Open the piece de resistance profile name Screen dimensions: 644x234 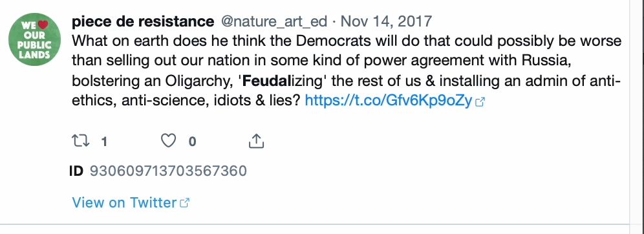[143, 21]
